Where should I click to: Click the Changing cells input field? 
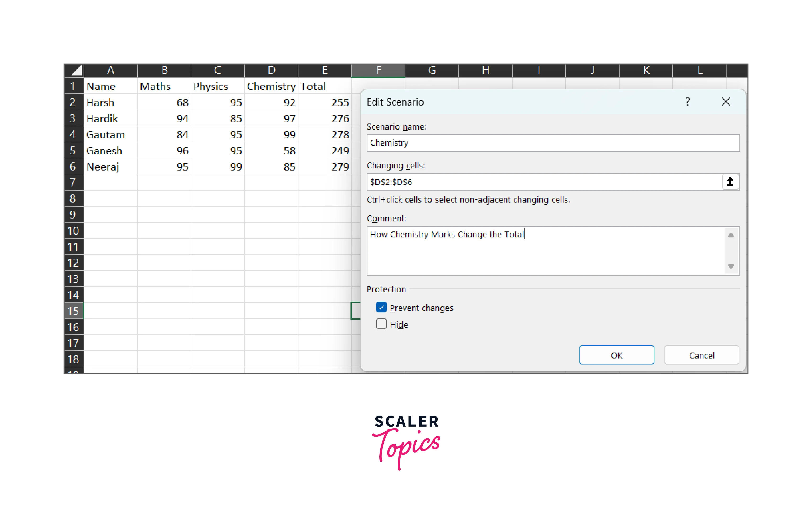coord(543,182)
